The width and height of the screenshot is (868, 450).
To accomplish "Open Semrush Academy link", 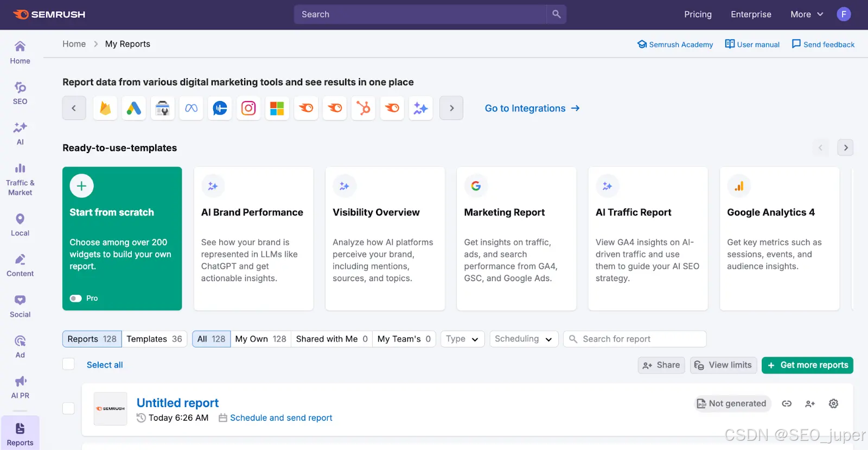I will pos(675,45).
